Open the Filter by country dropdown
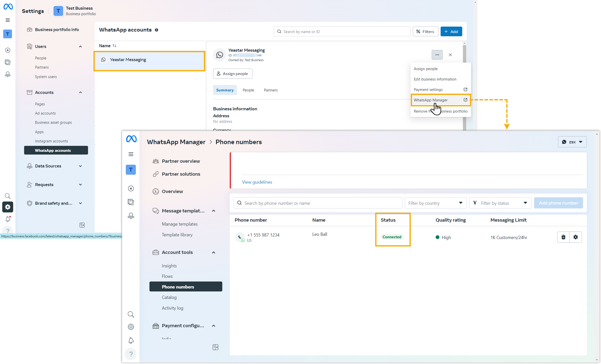The image size is (601, 364). [x=435, y=203]
